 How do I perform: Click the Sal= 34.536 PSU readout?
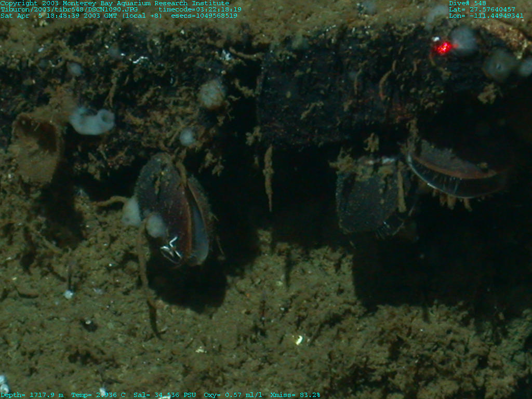165,395
